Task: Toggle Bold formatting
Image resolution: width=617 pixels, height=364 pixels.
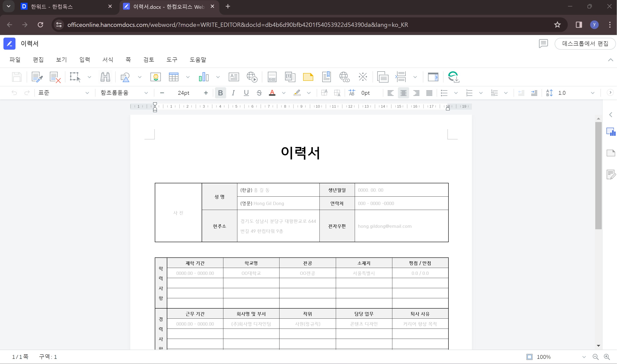Action: point(220,93)
